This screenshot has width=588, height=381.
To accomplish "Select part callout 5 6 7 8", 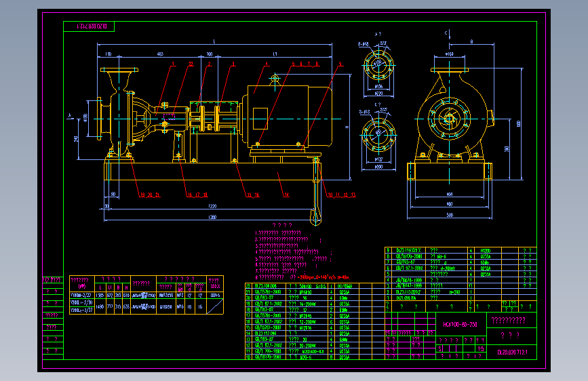I will point(305,64).
